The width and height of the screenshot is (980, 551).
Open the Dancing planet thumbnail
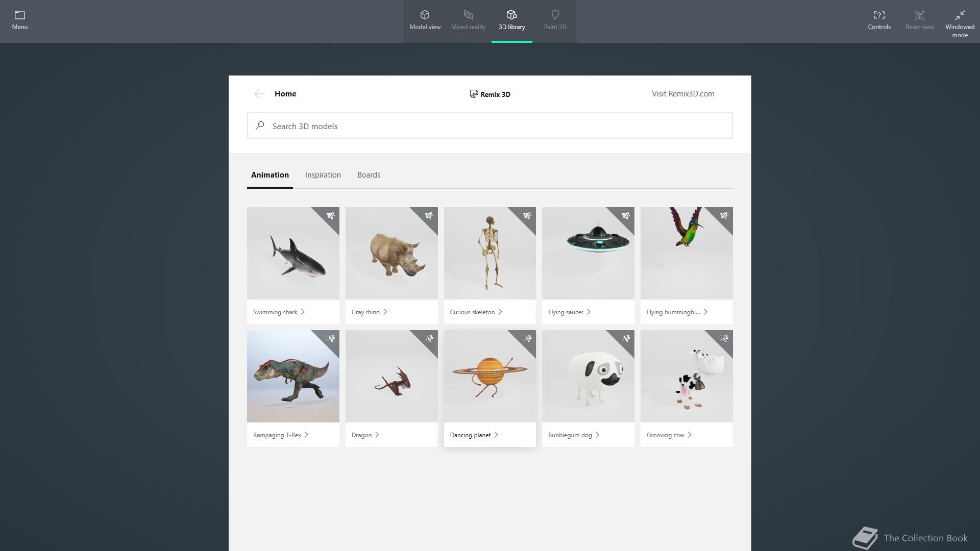490,376
